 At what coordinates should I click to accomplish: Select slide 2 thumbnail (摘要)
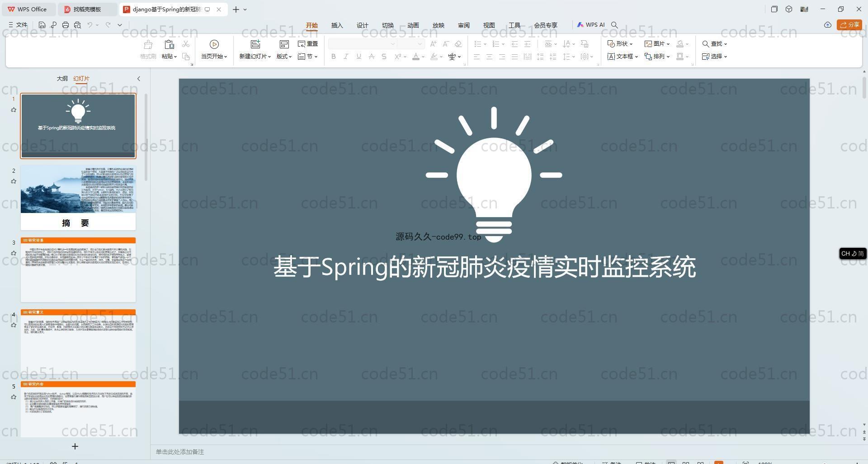click(78, 198)
